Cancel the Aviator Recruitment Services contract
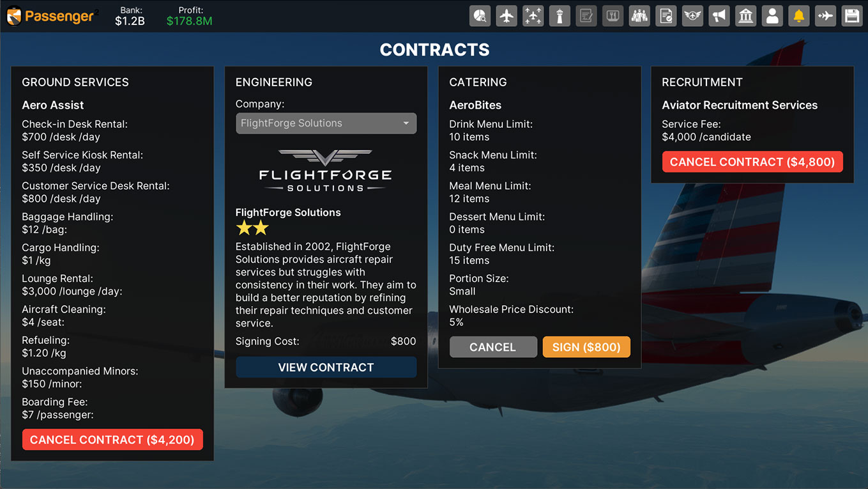Viewport: 868px width, 489px height. click(x=752, y=162)
